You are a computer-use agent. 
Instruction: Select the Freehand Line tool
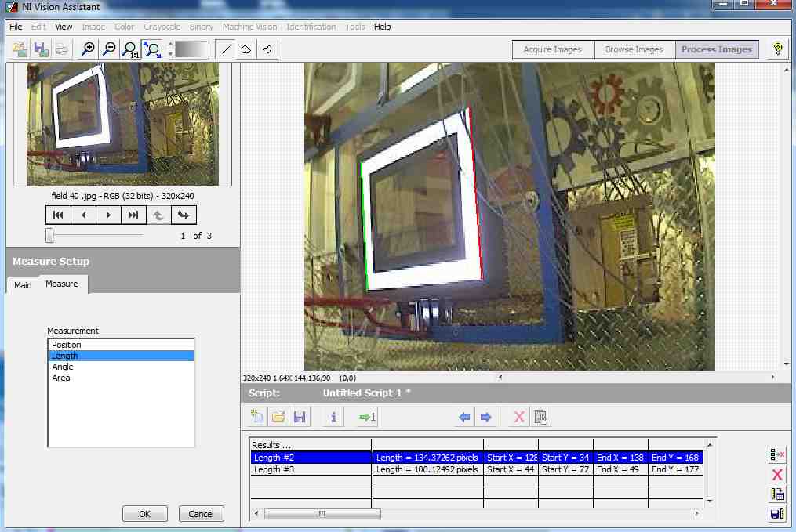(x=267, y=49)
